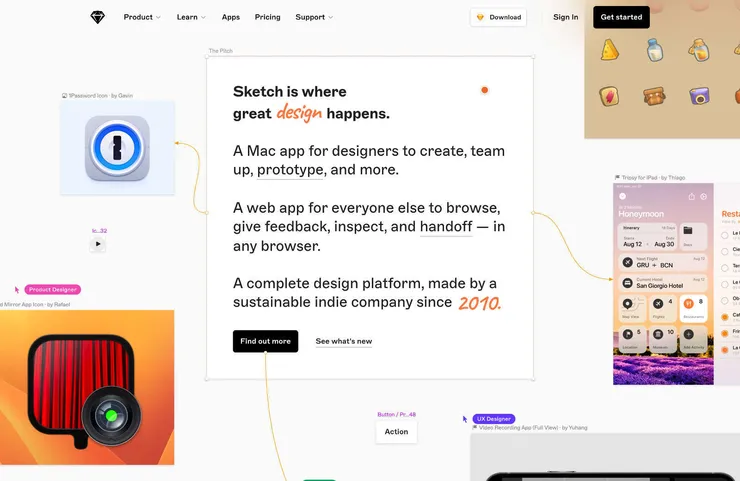Click the Product Designer cursor tag

point(53,289)
